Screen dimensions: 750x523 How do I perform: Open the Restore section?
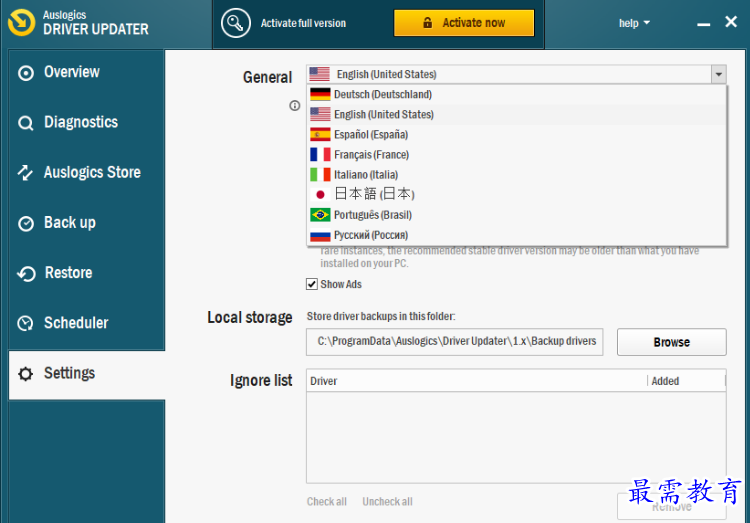(87, 273)
